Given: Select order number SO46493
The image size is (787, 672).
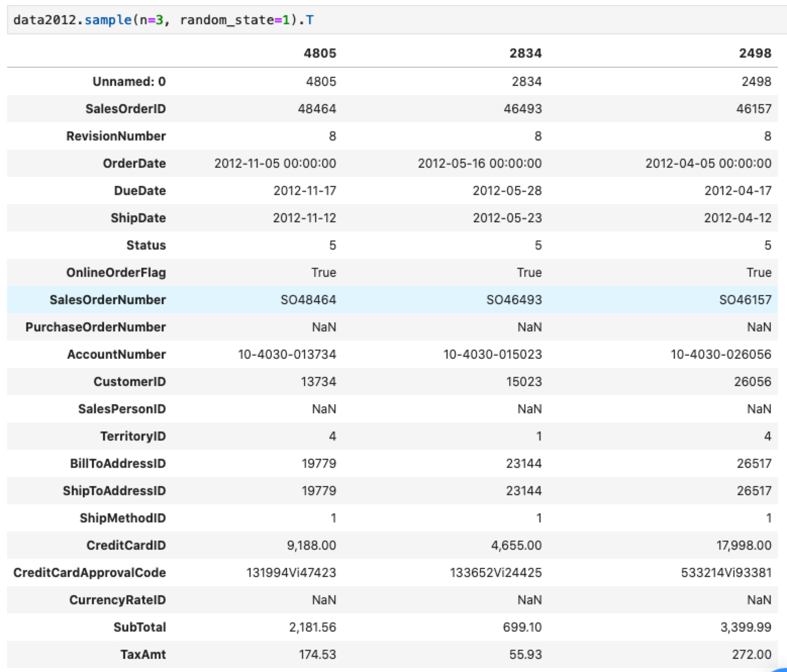Looking at the screenshot, I should 514,300.
